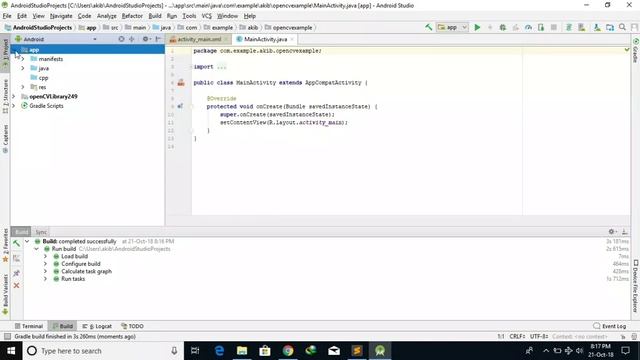Run the app with green play button
This screenshot has height=360, width=640.
[x=477, y=27]
